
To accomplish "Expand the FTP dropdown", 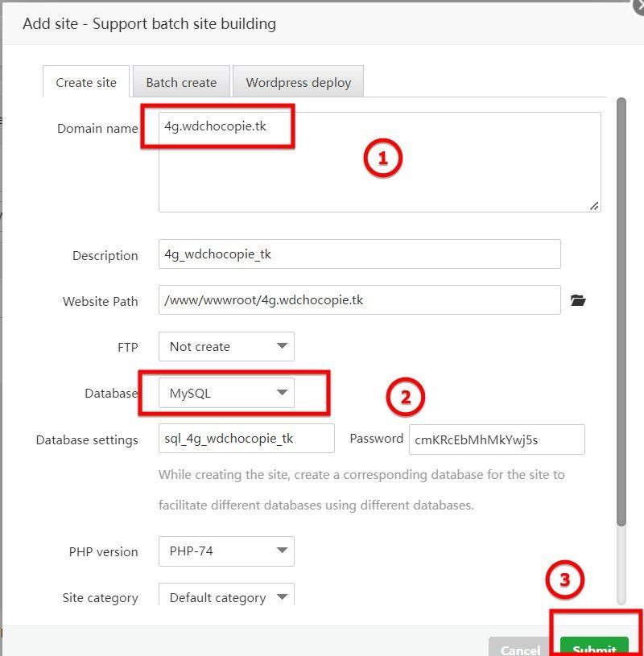I will tap(226, 346).
